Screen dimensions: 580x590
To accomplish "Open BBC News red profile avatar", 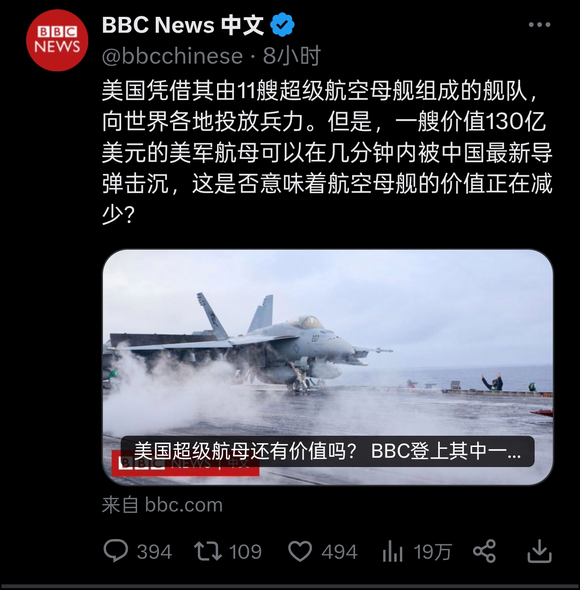I will pyautogui.click(x=57, y=40).
